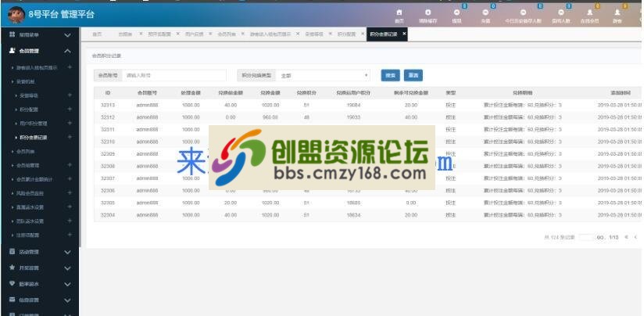Open 会员累计金额统计 in the sidebar
Viewport: 644px width, 316px height.
tap(34, 179)
